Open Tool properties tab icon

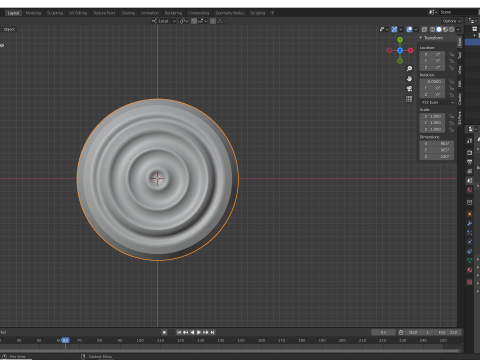[470, 141]
